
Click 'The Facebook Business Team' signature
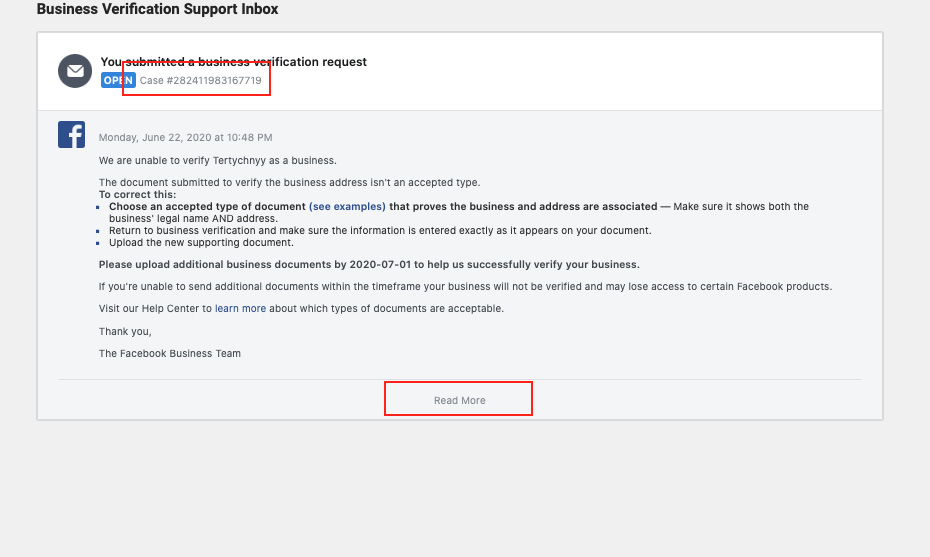(x=170, y=354)
